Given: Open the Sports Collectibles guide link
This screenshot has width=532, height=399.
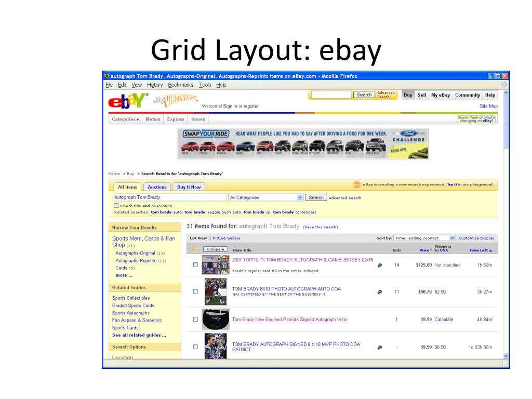Looking at the screenshot, I should [131, 298].
